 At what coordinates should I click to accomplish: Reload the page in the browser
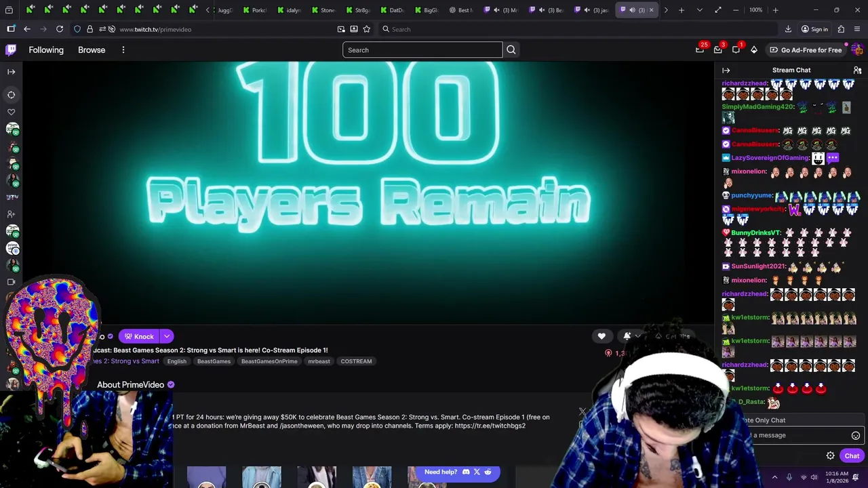tap(60, 29)
